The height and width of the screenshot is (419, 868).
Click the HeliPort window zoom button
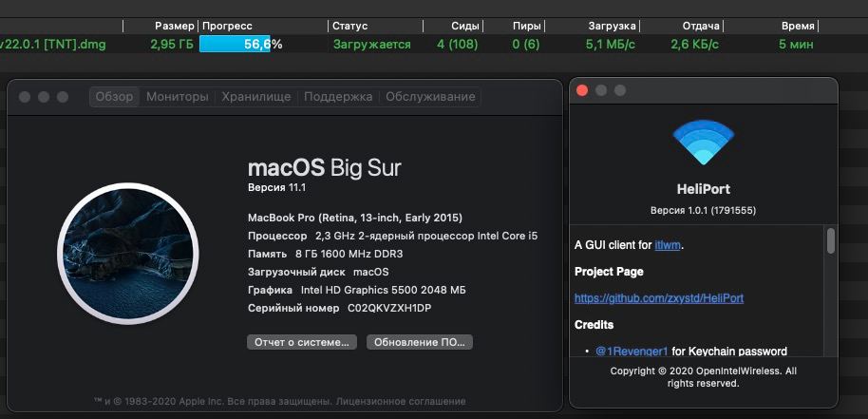(620, 90)
